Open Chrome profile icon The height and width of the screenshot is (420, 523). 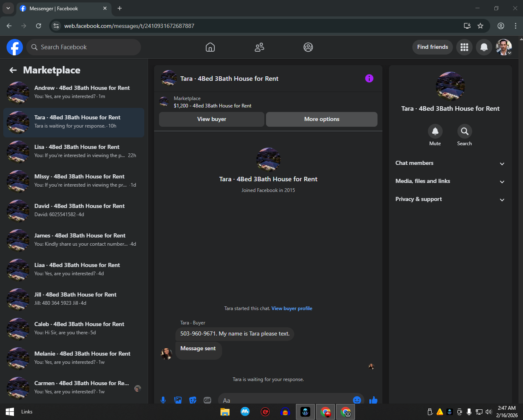(501, 26)
